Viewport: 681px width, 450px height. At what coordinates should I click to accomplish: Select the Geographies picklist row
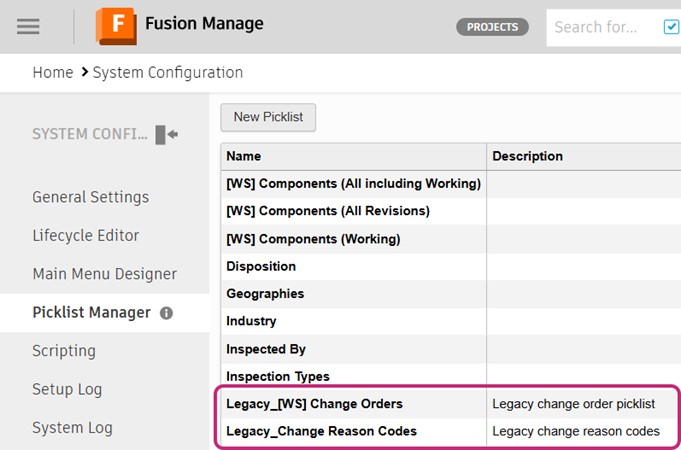pyautogui.click(x=265, y=294)
